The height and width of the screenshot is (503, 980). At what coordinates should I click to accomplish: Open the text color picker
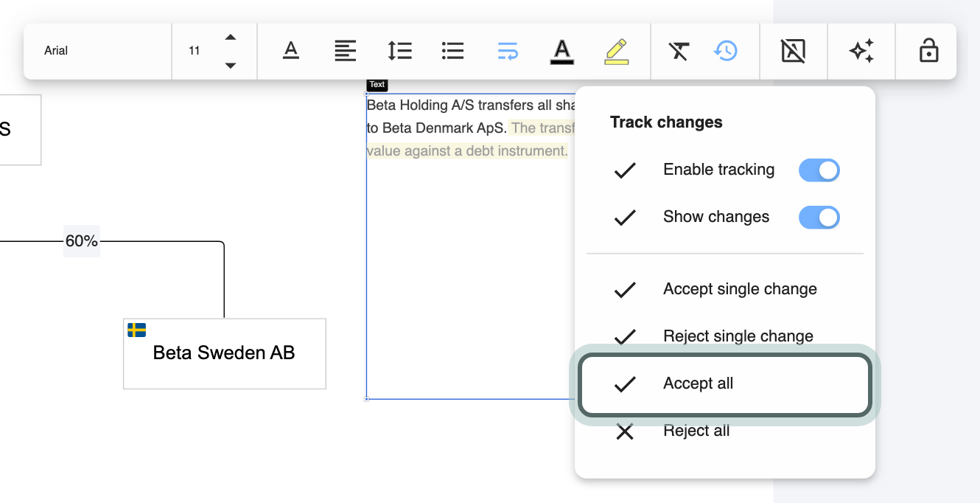[562, 52]
